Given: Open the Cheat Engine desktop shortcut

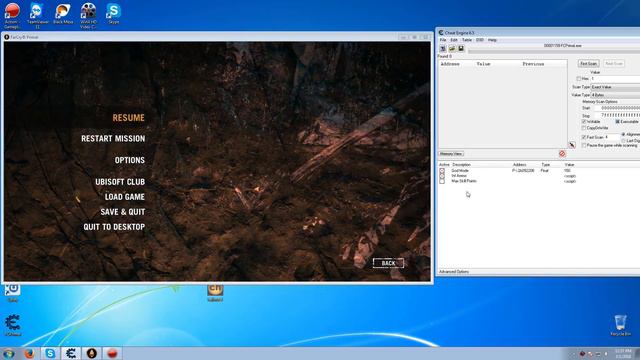Looking at the screenshot, I should coord(13,325).
